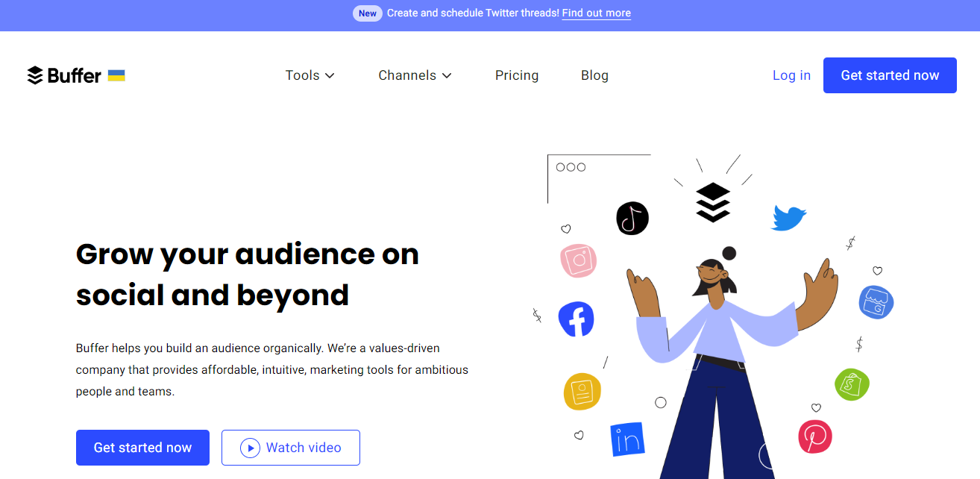Click hero Get started now button
The image size is (980, 479).
click(x=142, y=448)
